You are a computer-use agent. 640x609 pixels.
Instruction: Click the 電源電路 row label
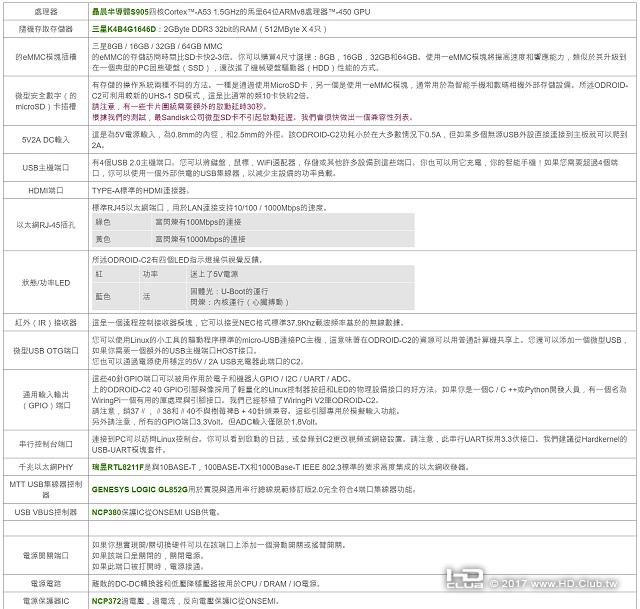coord(46,584)
